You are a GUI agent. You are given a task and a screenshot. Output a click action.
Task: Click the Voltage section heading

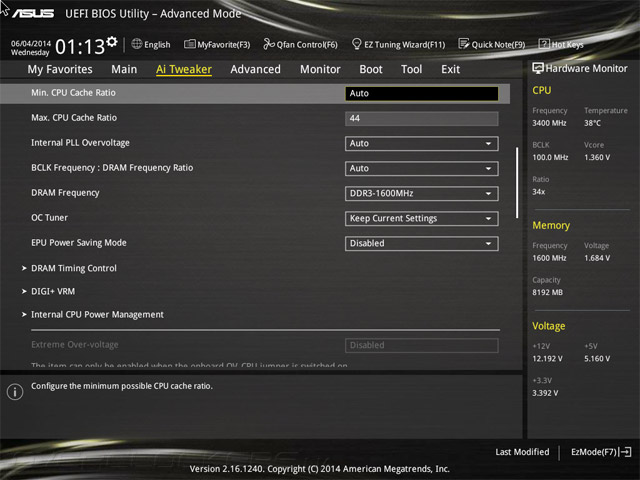click(549, 326)
